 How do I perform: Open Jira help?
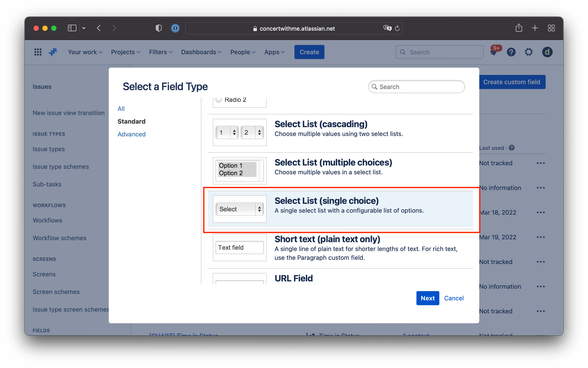(x=511, y=52)
